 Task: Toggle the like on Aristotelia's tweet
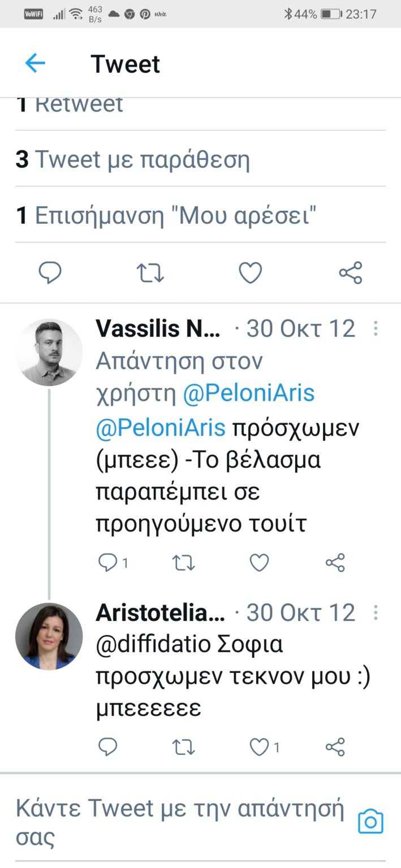pos(259,747)
